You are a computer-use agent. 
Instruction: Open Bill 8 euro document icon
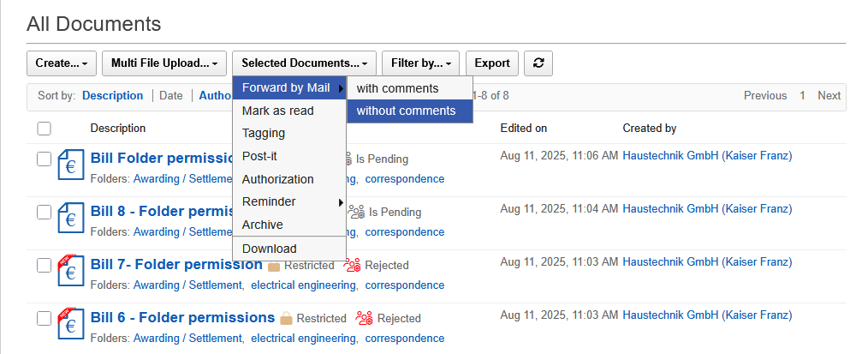pos(70,219)
